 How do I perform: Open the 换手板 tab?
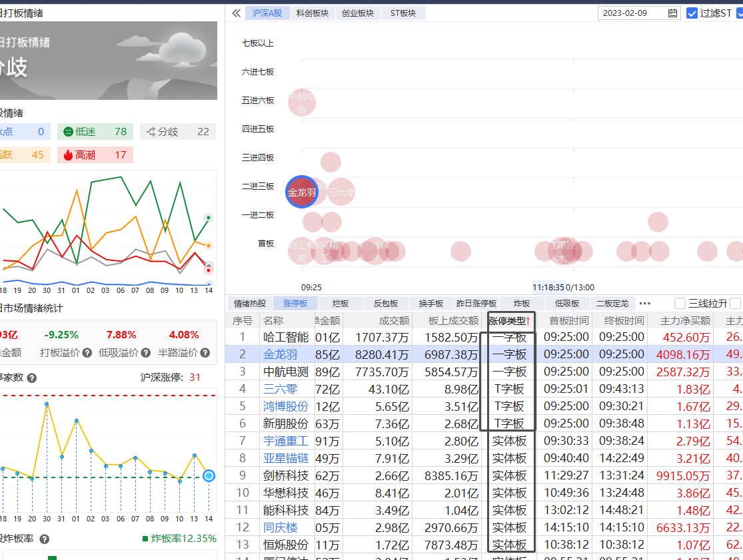pyautogui.click(x=431, y=304)
